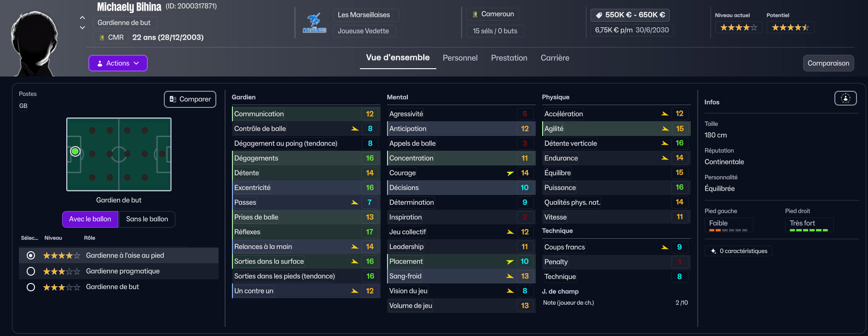Select the Gardienne de but role radio
Screen dimensions: 868x336
pyautogui.click(x=31, y=287)
